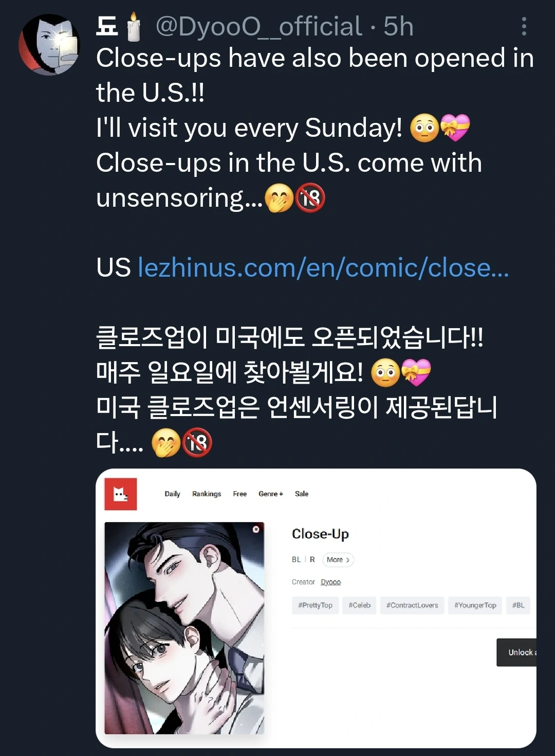The image size is (555, 756).
Task: Click the #BL tag chip
Action: tap(519, 605)
